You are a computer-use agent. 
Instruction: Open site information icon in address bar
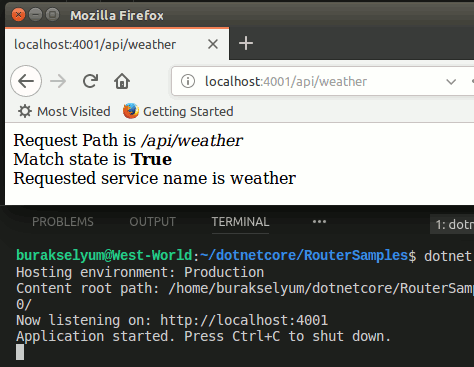pyautogui.click(x=188, y=81)
